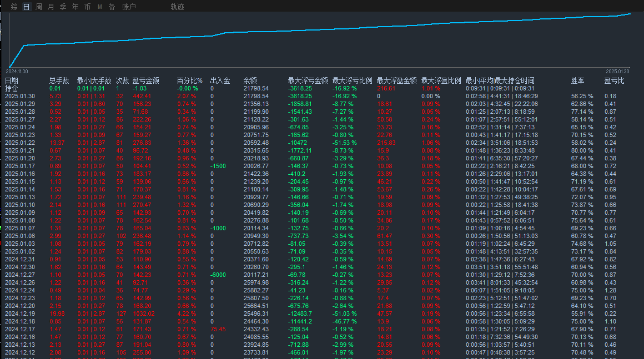Image resolution: width=644 pixels, height=359 pixels.
Task: Click the 最大浮亏金额 column header
Action: point(308,80)
